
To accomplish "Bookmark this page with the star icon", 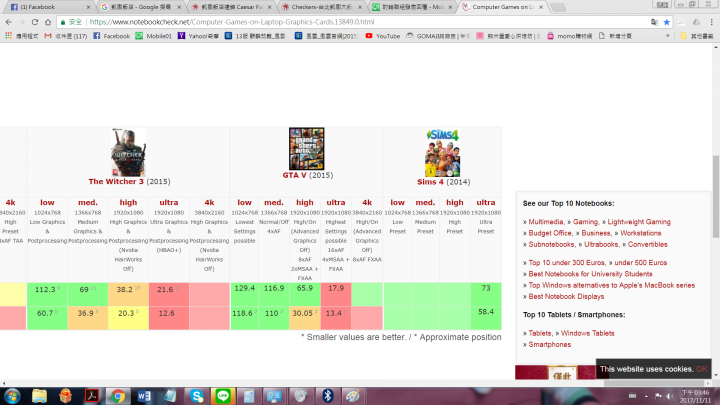I will 667,22.
